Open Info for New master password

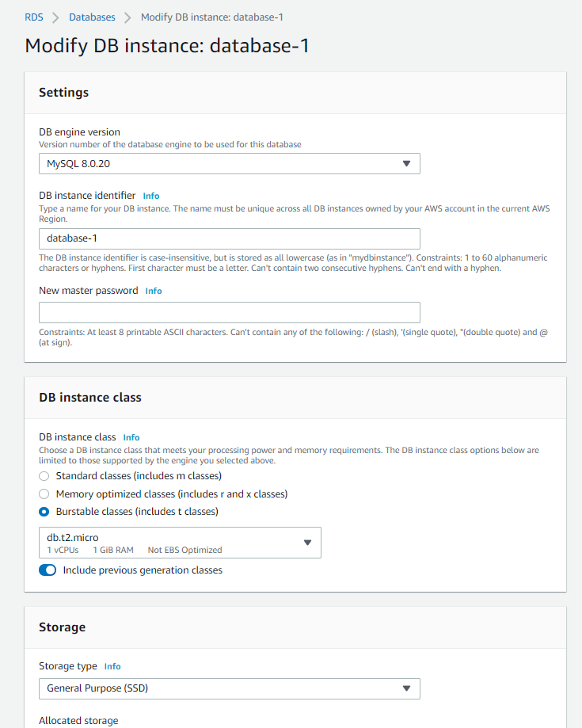[154, 292]
